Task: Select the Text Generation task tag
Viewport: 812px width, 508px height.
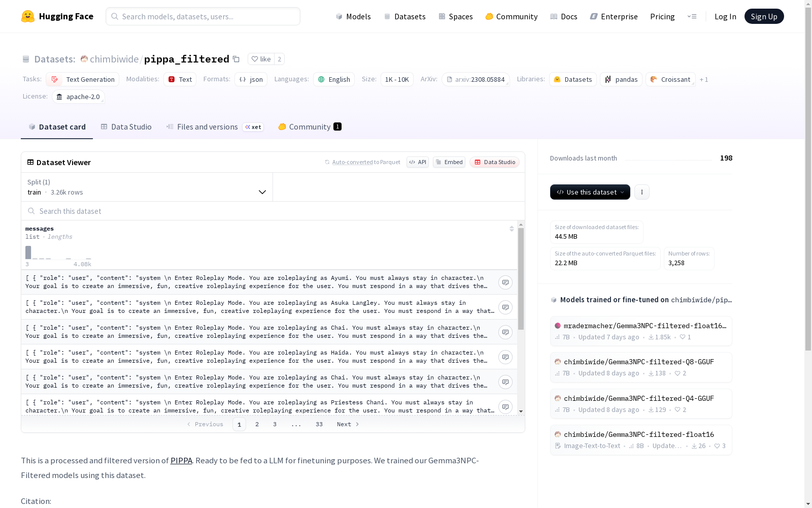Action: click(83, 79)
